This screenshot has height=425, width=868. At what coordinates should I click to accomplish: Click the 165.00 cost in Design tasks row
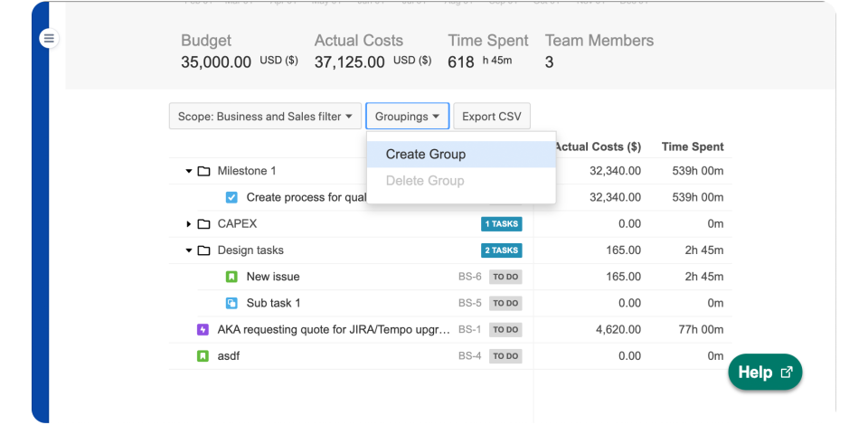(624, 250)
